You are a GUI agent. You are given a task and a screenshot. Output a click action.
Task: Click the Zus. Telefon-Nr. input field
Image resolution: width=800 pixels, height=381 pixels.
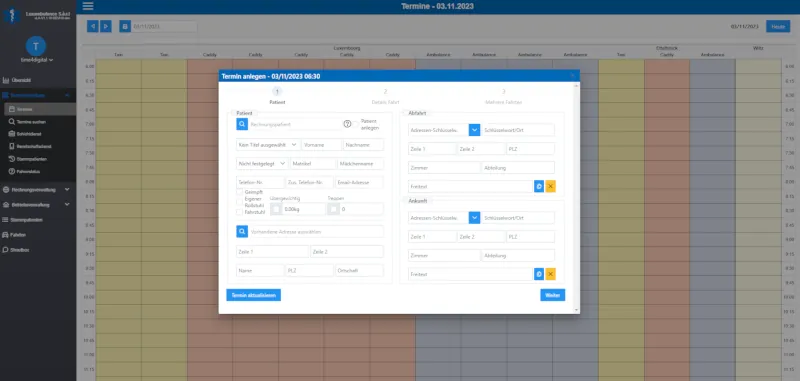(309, 183)
